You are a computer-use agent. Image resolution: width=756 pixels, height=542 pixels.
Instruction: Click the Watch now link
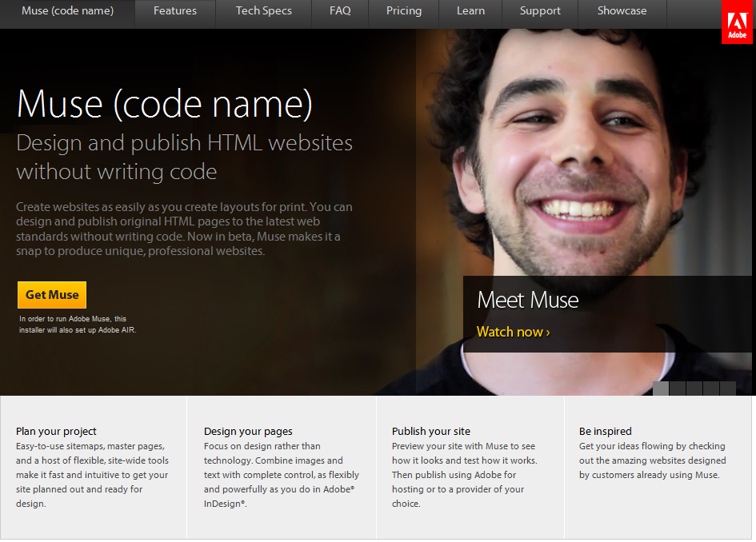(x=513, y=332)
